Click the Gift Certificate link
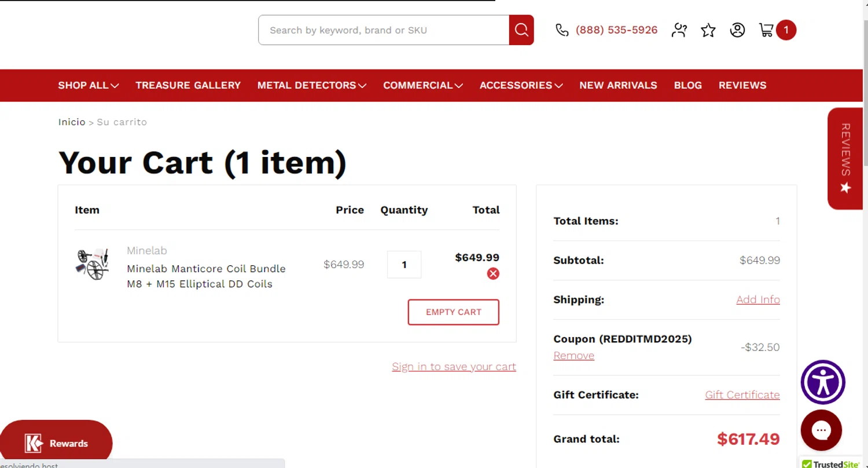Image resolution: width=868 pixels, height=468 pixels. (x=742, y=395)
